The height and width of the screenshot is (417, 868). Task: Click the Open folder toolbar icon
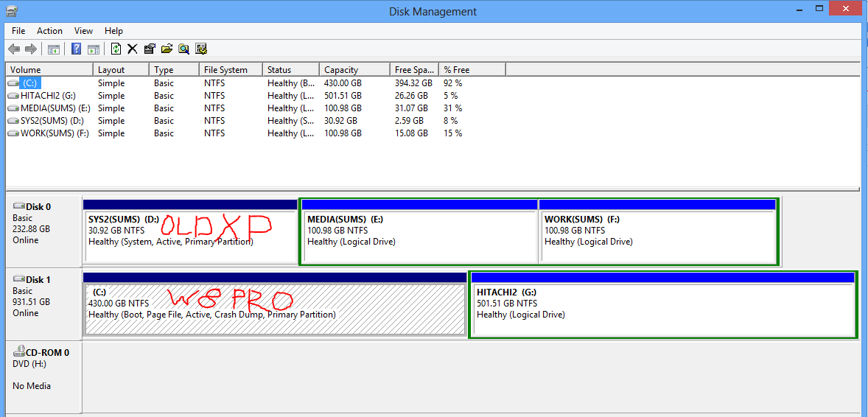point(167,49)
